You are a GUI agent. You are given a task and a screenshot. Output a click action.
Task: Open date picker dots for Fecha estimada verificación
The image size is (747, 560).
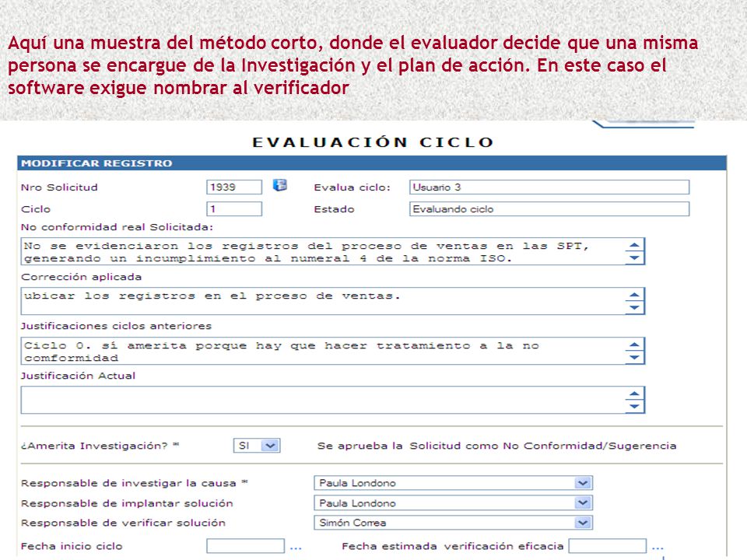(658, 548)
